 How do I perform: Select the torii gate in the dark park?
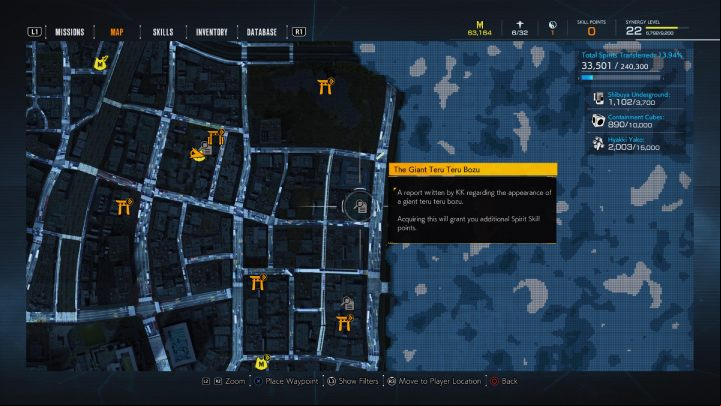326,86
